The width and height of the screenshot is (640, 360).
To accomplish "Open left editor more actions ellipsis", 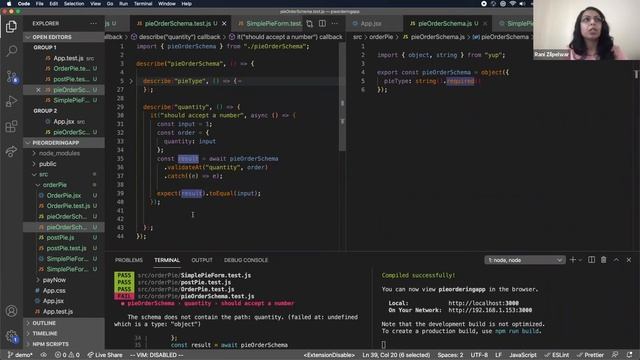I will pos(335,24).
